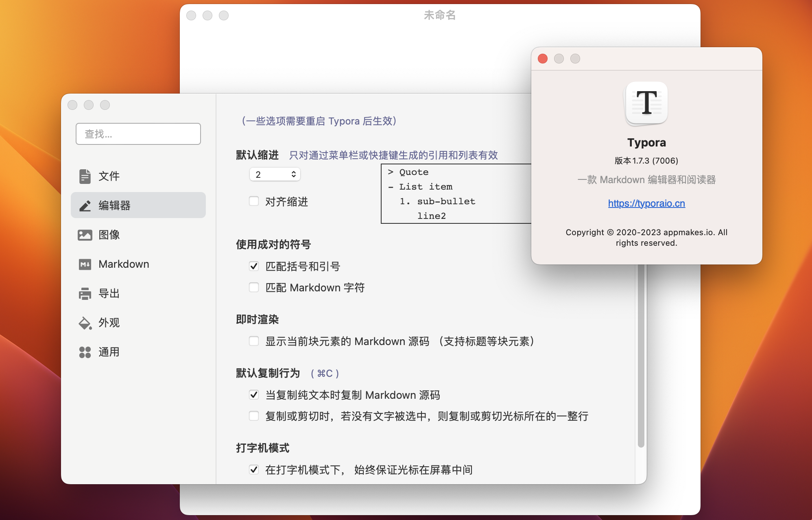Click the note about restarting Typora
Viewport: 812px width, 520px height.
coord(319,121)
